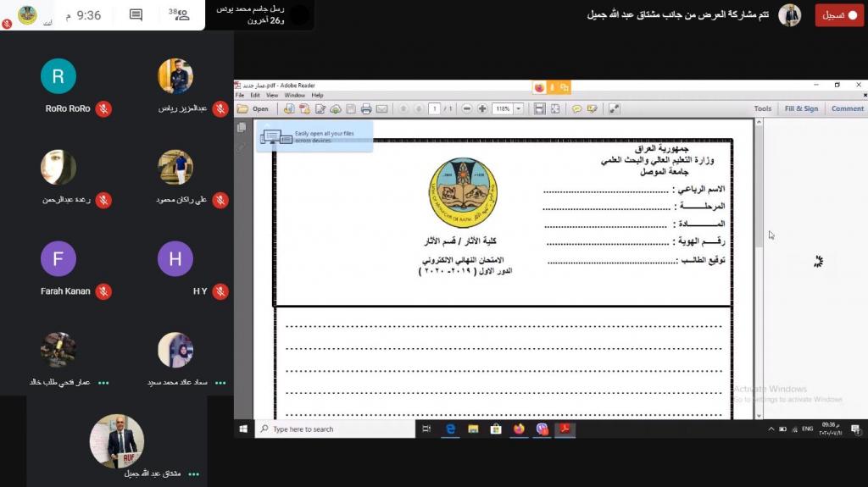Toggle muted mic icon for RoRo RoRo
Image resolution: width=868 pixels, height=487 pixels.
[103, 108]
